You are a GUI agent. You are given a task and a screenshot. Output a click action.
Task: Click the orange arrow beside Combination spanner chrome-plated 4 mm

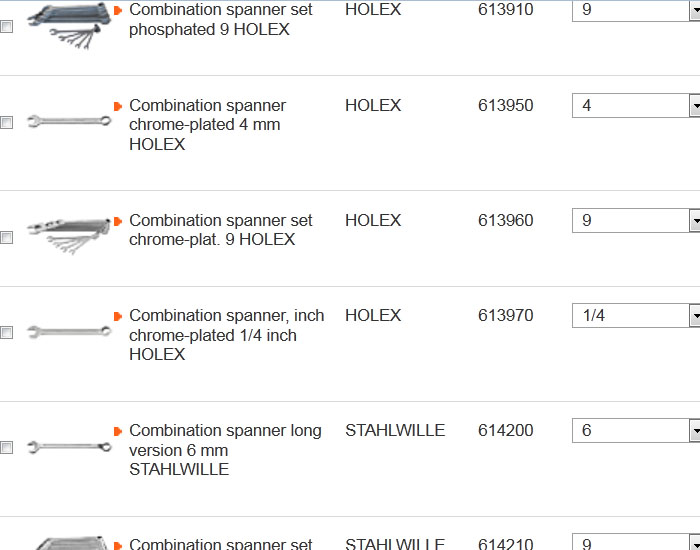point(118,105)
